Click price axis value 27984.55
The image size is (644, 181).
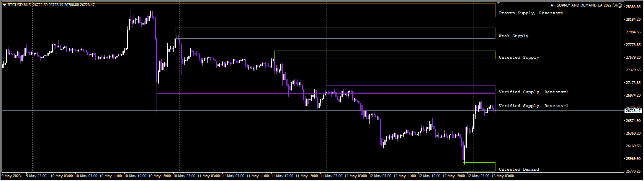(633, 32)
